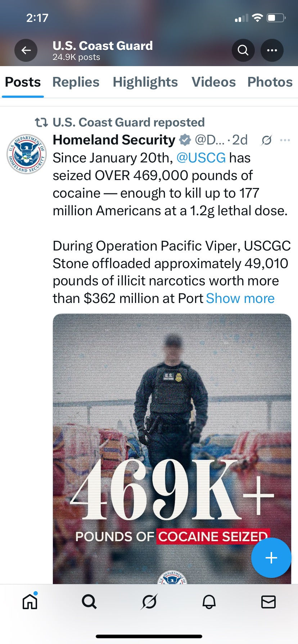Tap the blue compose post button
Image resolution: width=298 pixels, height=644 pixels.
271,557
